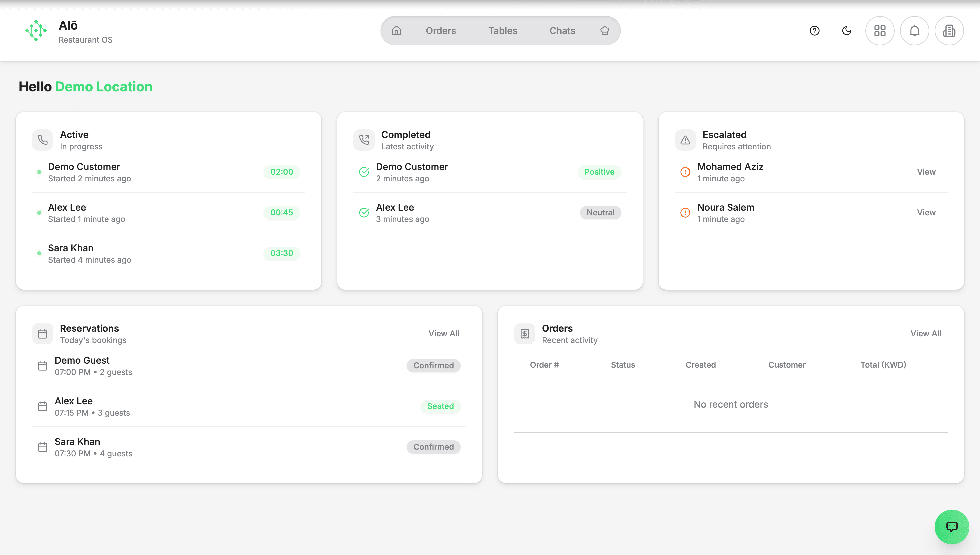
Task: Click the Positive sentiment badge for Demo Customer
Action: (x=599, y=172)
